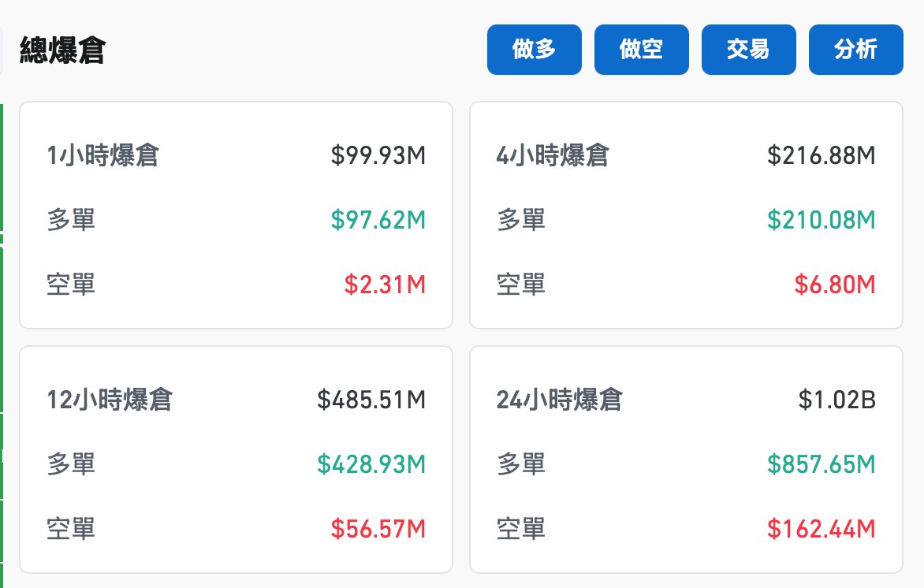Select the $1.02B 24-hour total
The width and height of the screenshot is (924, 588).
pyautogui.click(x=836, y=400)
